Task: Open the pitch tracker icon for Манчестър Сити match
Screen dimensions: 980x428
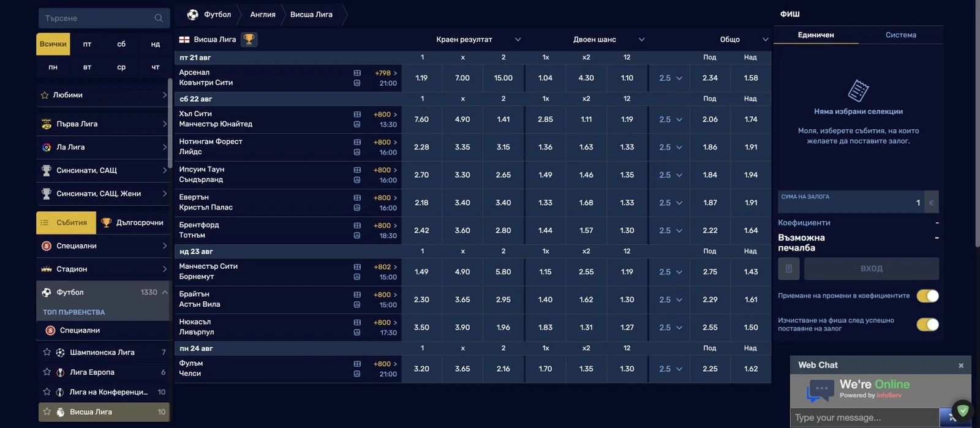Action: pyautogui.click(x=357, y=267)
